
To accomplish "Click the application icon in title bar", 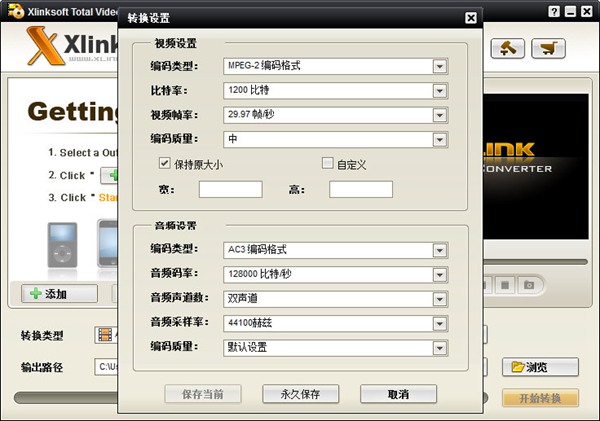I will [x=16, y=11].
